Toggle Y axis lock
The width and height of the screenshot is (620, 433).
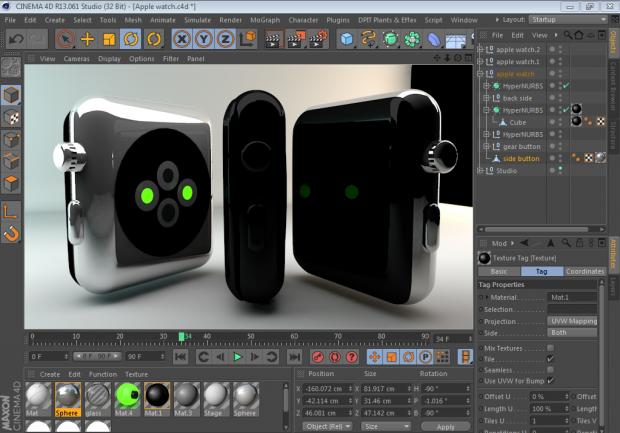(x=204, y=39)
